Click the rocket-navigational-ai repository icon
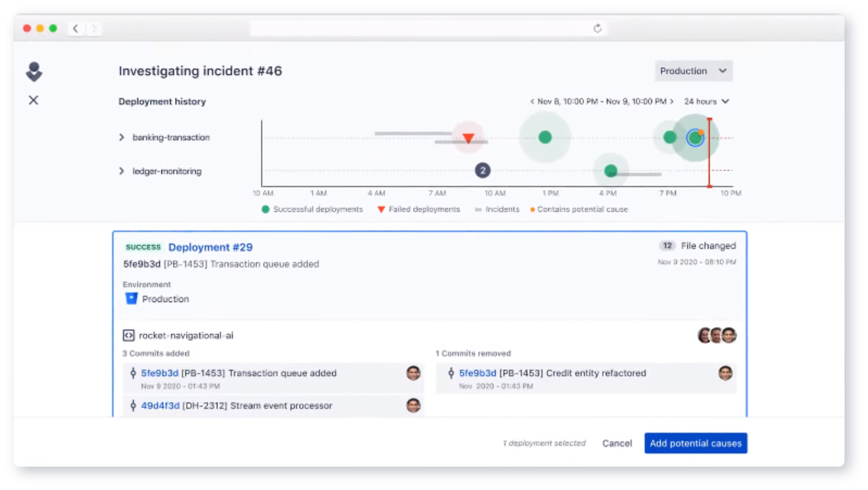The width and height of the screenshot is (868, 490). tap(128, 335)
